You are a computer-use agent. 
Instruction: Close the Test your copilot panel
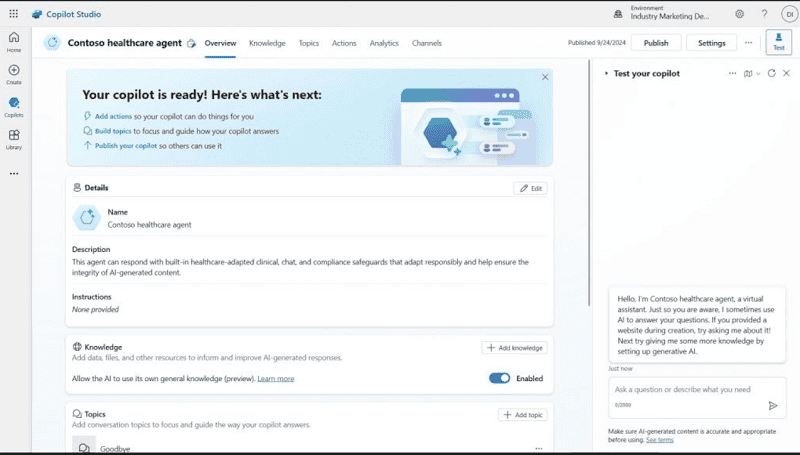pos(786,73)
